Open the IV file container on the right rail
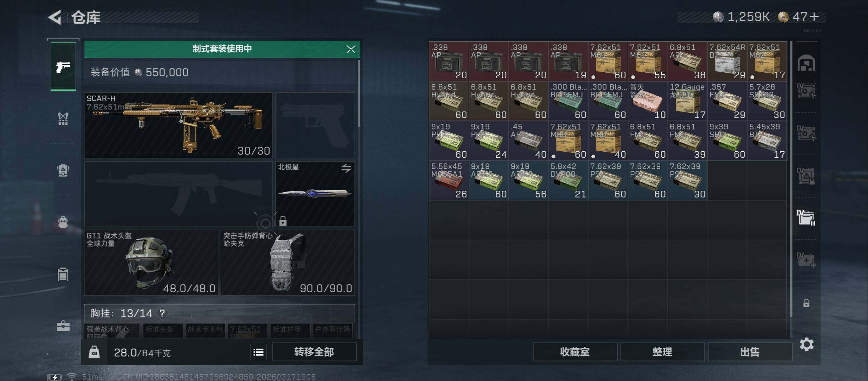Image resolution: width=868 pixels, height=381 pixels. (x=806, y=217)
